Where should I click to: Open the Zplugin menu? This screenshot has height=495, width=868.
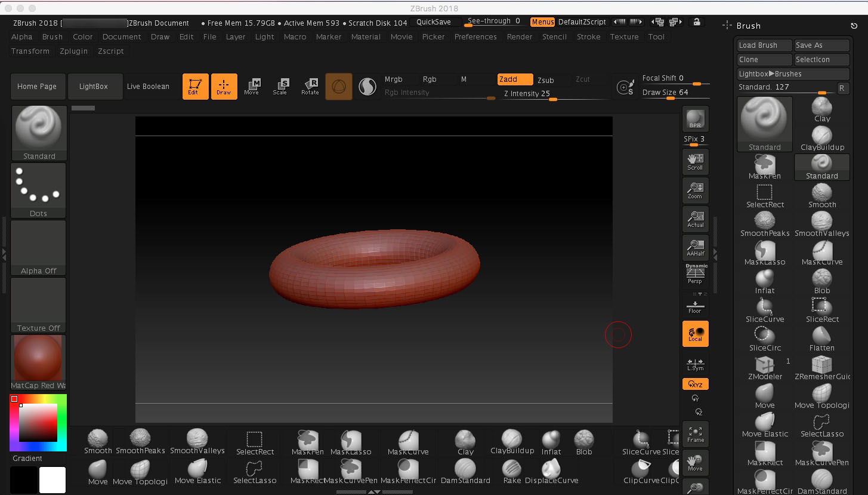click(x=73, y=51)
